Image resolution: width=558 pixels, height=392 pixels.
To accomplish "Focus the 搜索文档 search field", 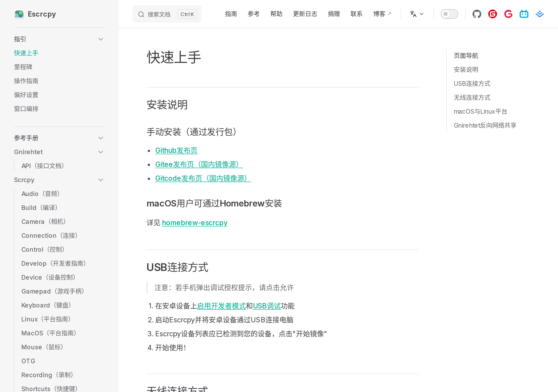I will pos(167,14).
